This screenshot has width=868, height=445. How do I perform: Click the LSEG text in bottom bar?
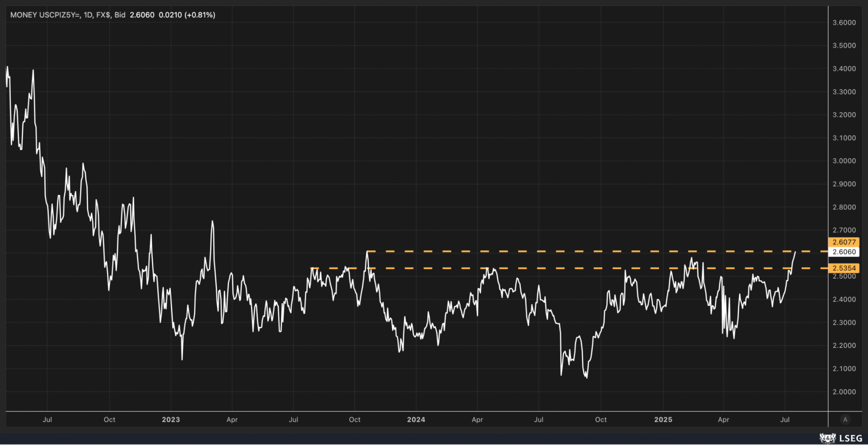[x=850, y=438]
